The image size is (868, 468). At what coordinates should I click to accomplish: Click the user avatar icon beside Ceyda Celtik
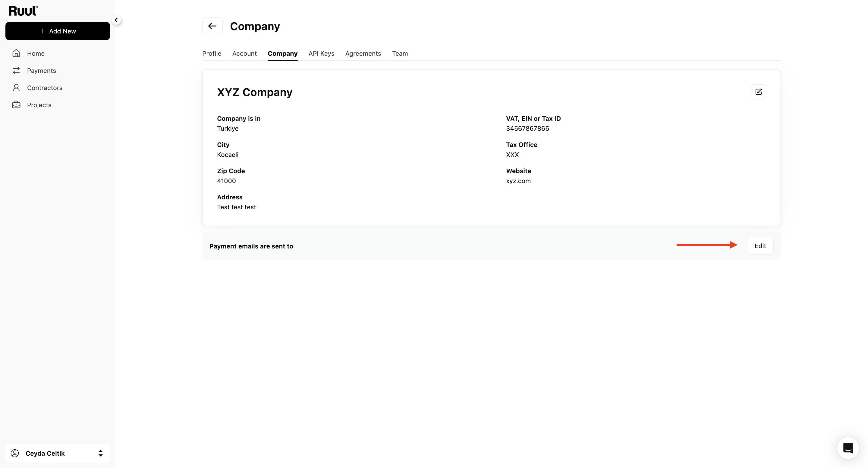[15, 453]
